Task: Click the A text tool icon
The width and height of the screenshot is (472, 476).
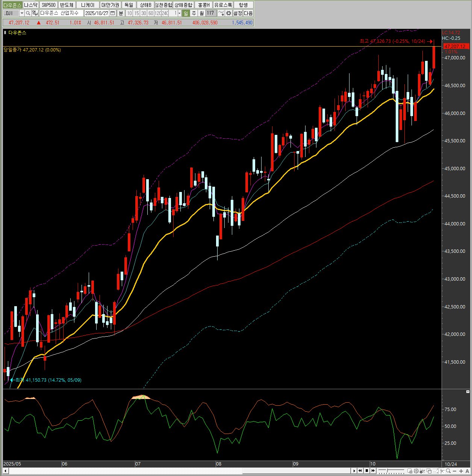Action: (x=467, y=471)
